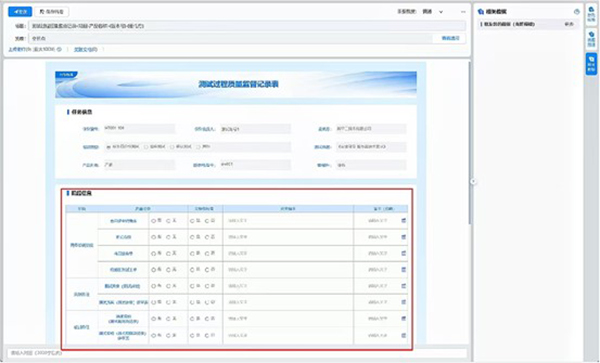Open the top sidebar tab on right edge

591,15
